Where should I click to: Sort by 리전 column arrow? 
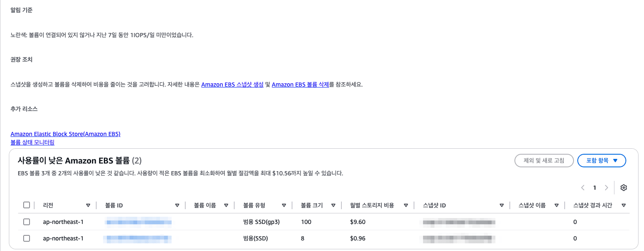[x=88, y=205]
